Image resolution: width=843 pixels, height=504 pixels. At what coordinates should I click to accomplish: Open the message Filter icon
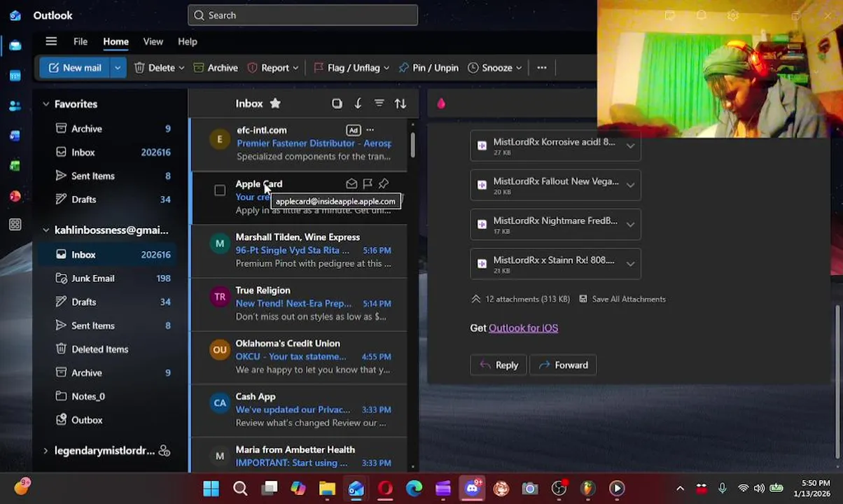tap(379, 104)
